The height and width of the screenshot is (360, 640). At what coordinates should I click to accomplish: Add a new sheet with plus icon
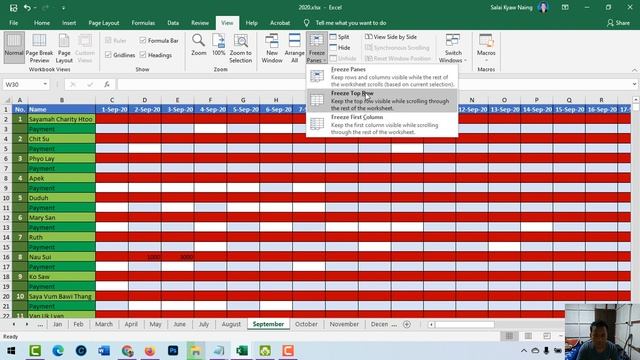coord(407,324)
